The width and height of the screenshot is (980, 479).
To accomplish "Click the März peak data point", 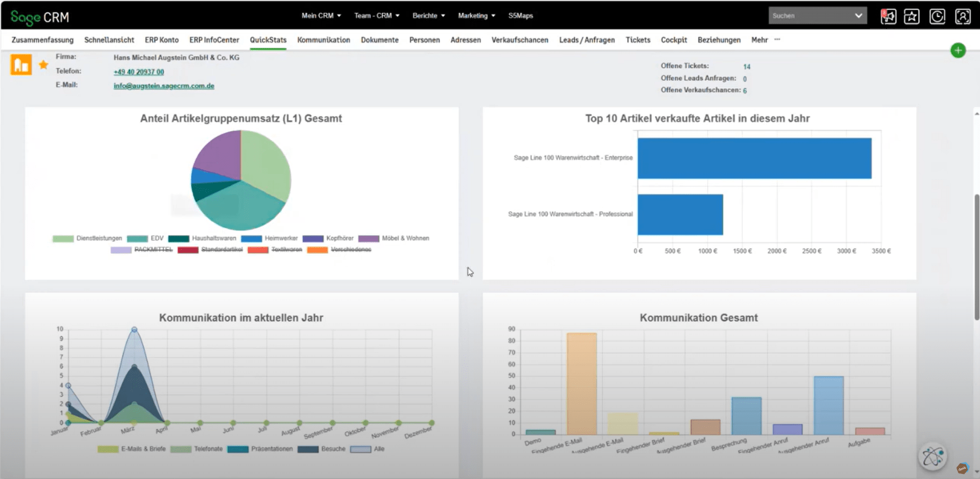I will click(134, 330).
